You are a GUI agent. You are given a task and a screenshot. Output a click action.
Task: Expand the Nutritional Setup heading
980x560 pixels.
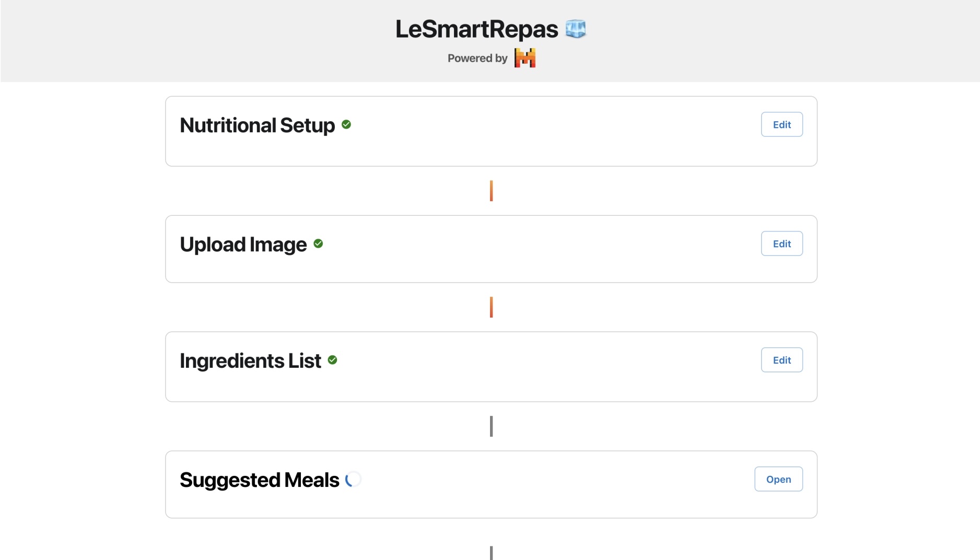257,125
